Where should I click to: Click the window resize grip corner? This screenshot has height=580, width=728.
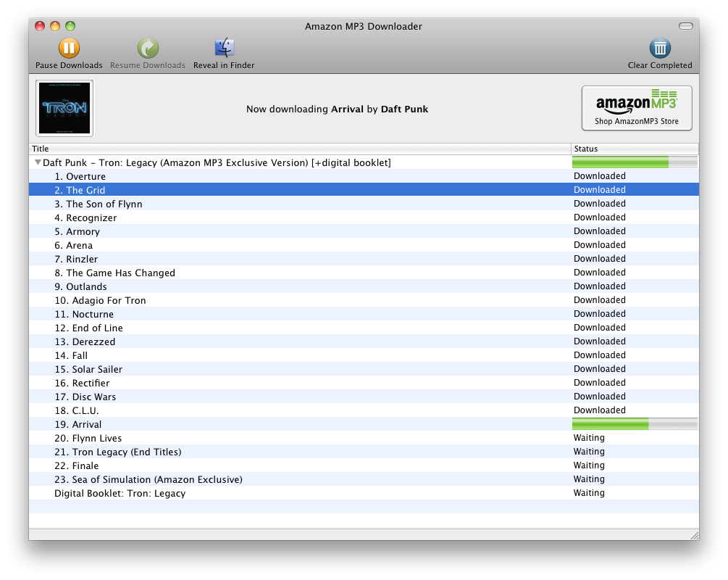695,535
